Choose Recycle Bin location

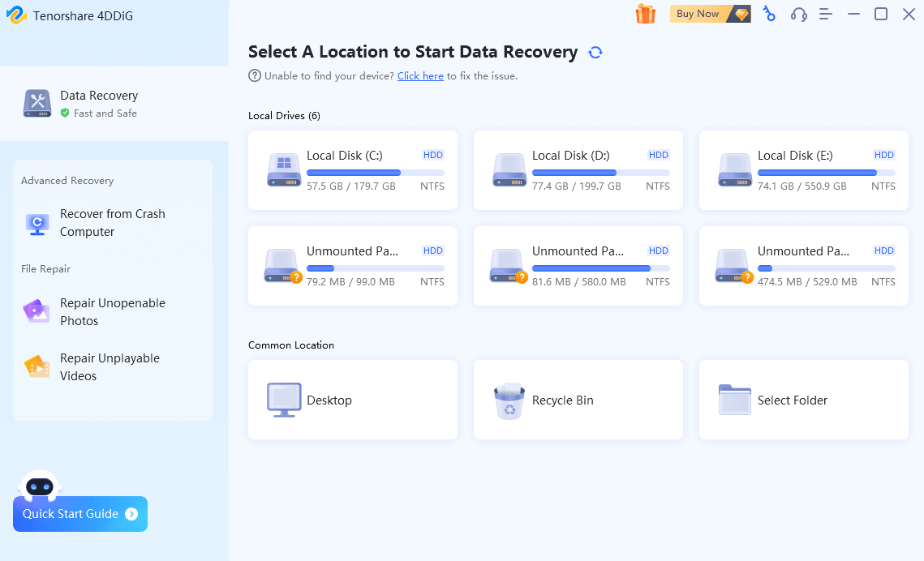578,400
